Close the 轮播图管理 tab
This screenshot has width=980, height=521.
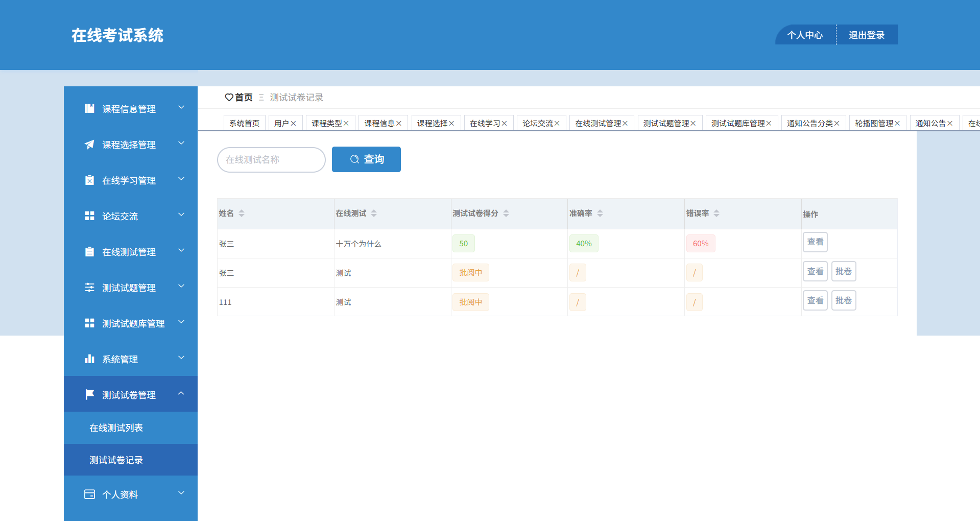(x=897, y=124)
